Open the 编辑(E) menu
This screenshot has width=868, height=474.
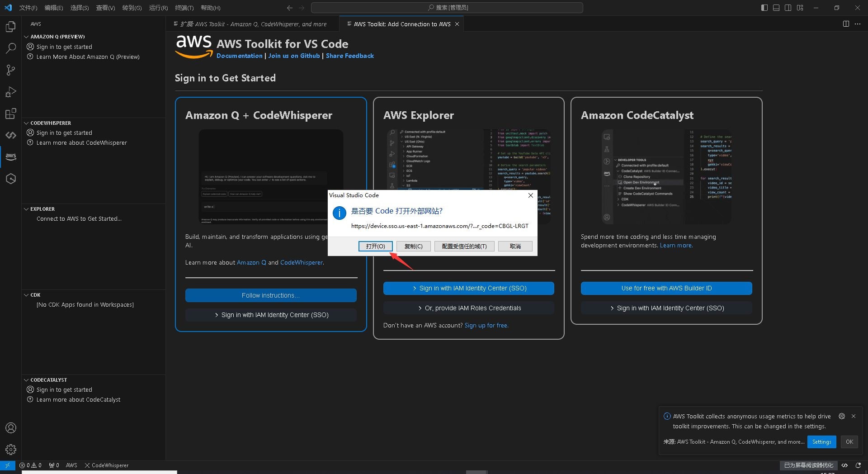[54, 8]
